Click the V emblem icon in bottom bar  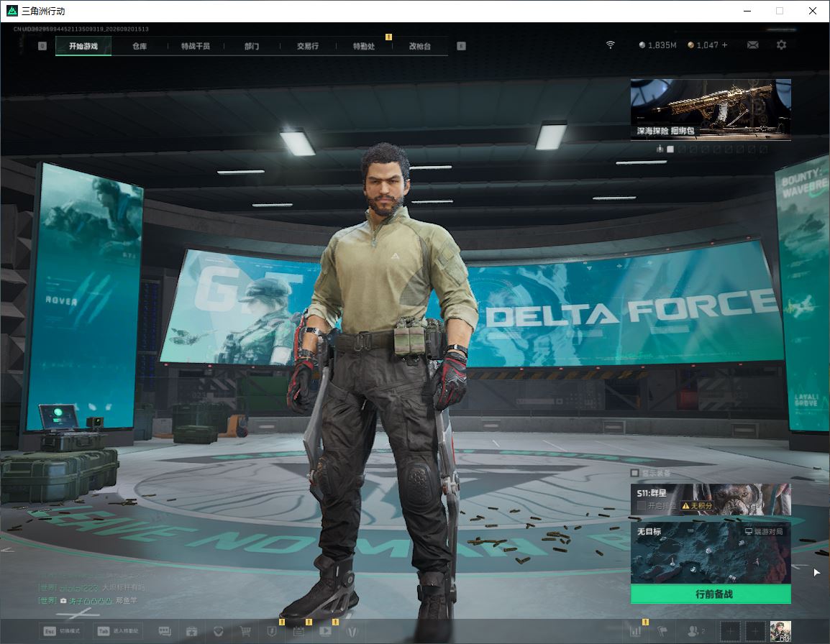tap(352, 631)
